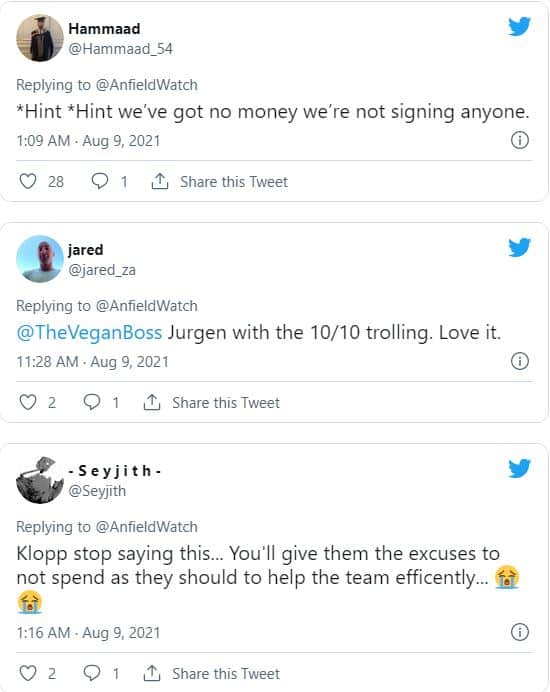The image size is (550, 692).
Task: Click the Twitter bird logo on Seyjith's tweet
Action: [519, 468]
